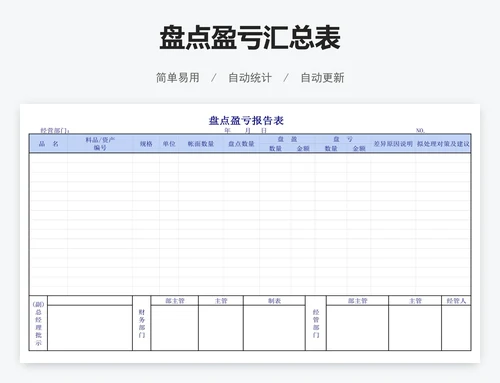Click the 经管部门: label above the table
This screenshot has width=500, height=383.
pos(55,131)
